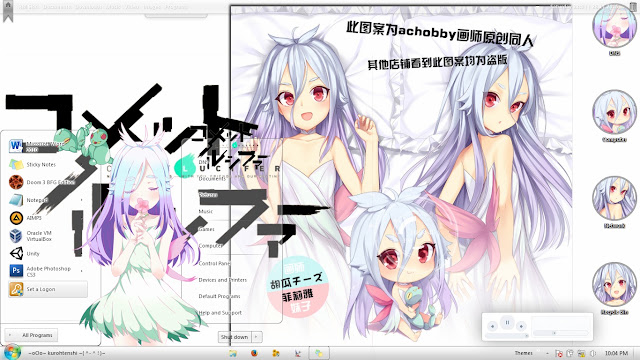
Task: Open Computer in the Start menu
Action: tap(210, 246)
